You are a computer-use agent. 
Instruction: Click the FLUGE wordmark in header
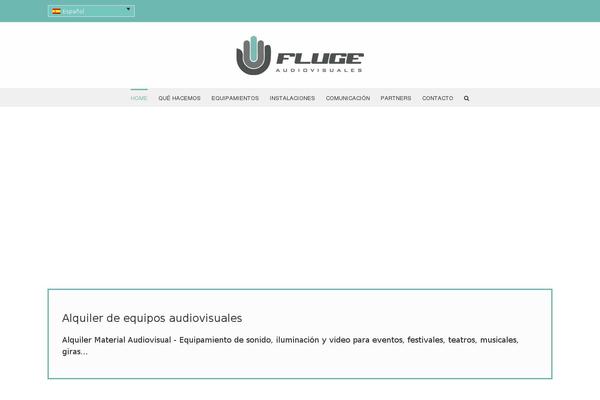click(320, 59)
